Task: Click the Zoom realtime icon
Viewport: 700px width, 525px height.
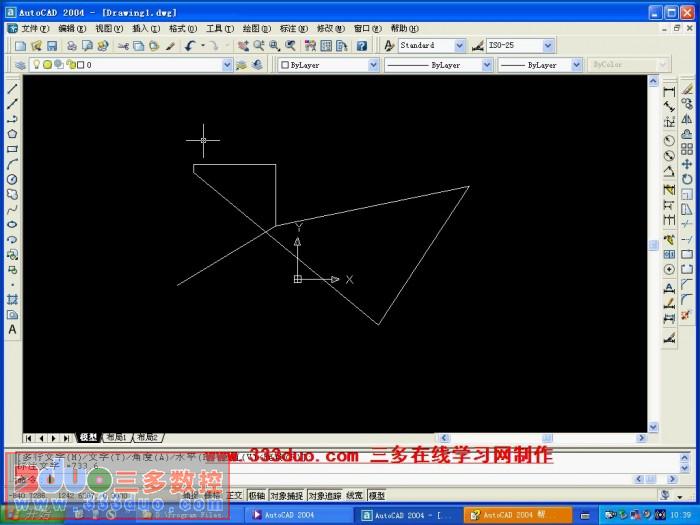Action: 259,46
